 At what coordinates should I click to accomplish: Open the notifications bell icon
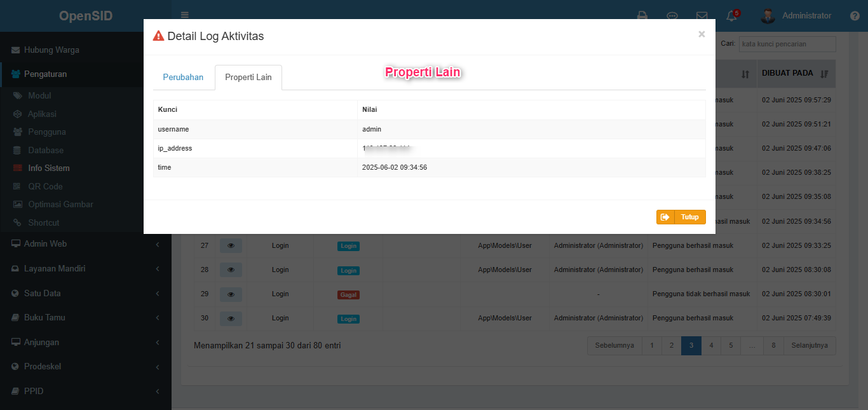coord(732,16)
